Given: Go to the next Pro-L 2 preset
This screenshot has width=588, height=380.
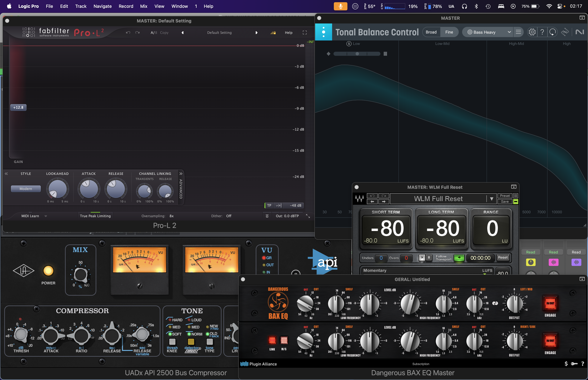Looking at the screenshot, I should tap(256, 32).
